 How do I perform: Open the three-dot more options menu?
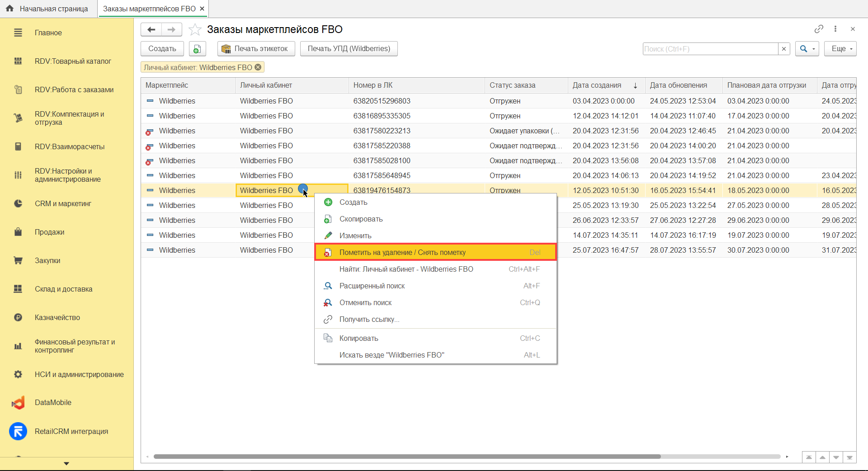(835, 29)
